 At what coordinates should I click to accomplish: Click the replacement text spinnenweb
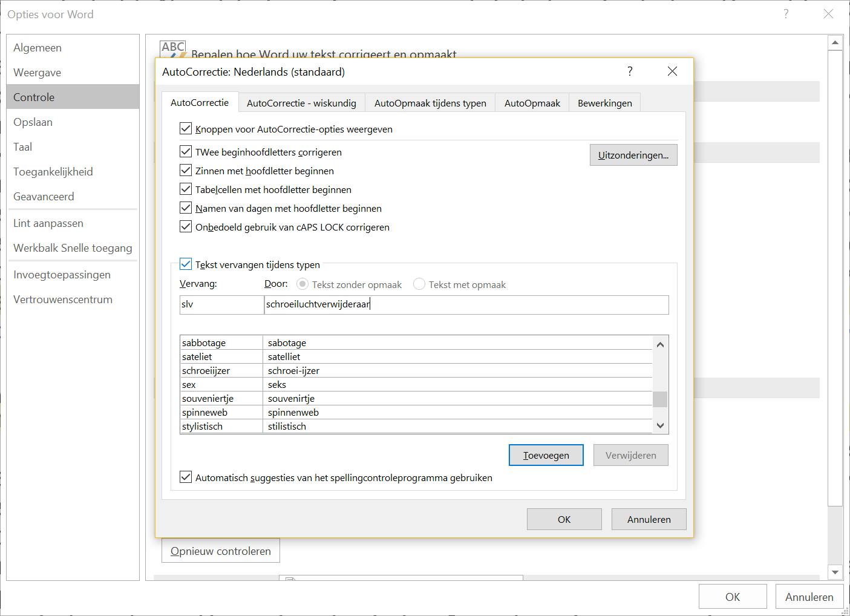click(293, 412)
